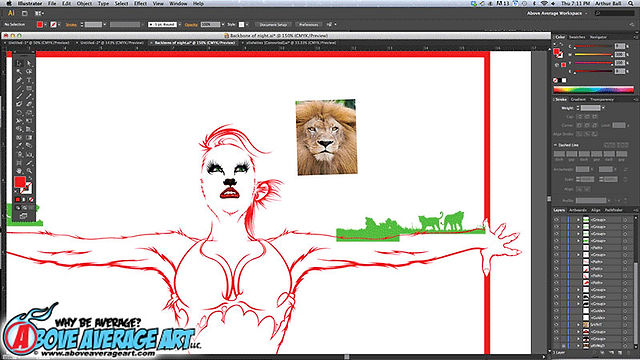Open the Opacity value dropdown arrow

coord(222,24)
